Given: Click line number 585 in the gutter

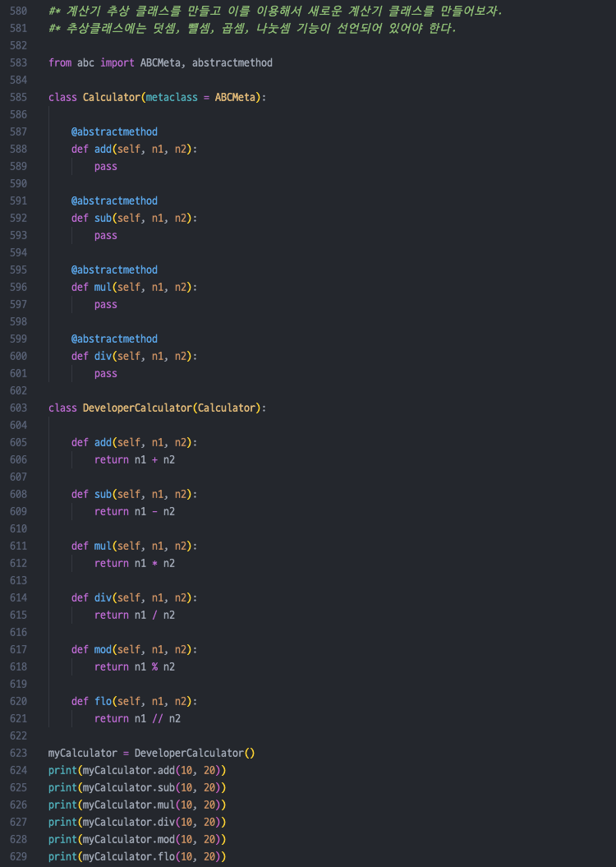Looking at the screenshot, I should [x=18, y=97].
